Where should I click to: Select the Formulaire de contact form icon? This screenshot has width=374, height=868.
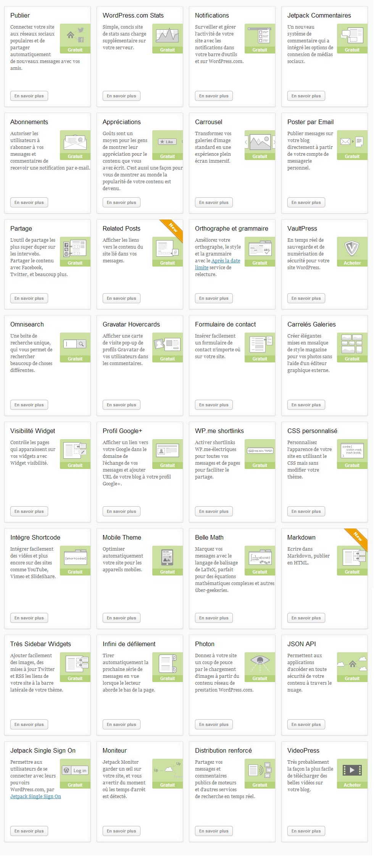260,344
